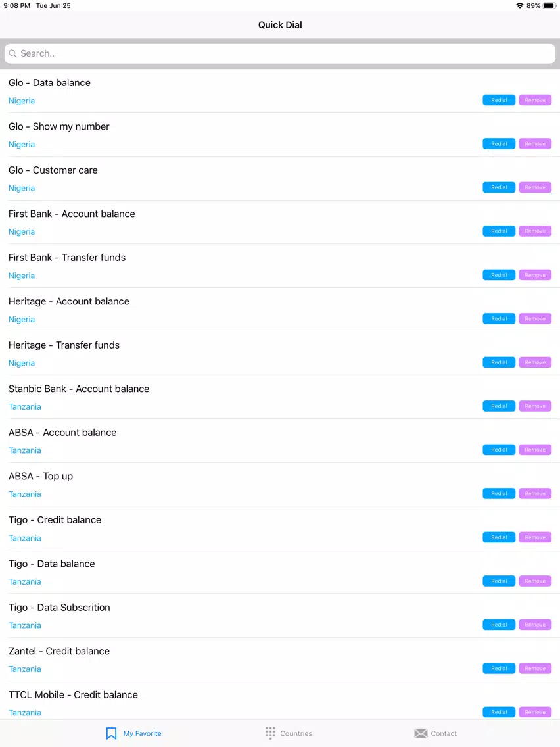
Task: Redial Glo - Data balance
Action: pyautogui.click(x=499, y=100)
